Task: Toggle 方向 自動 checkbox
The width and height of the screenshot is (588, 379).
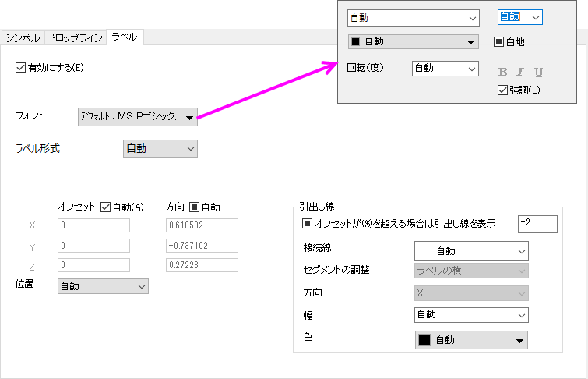Action: (x=194, y=207)
